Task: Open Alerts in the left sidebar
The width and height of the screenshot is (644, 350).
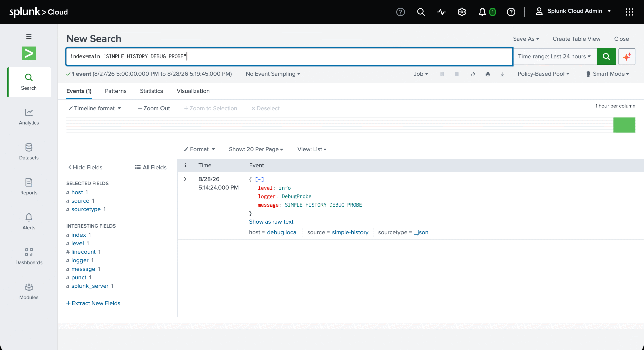Action: [x=29, y=222]
